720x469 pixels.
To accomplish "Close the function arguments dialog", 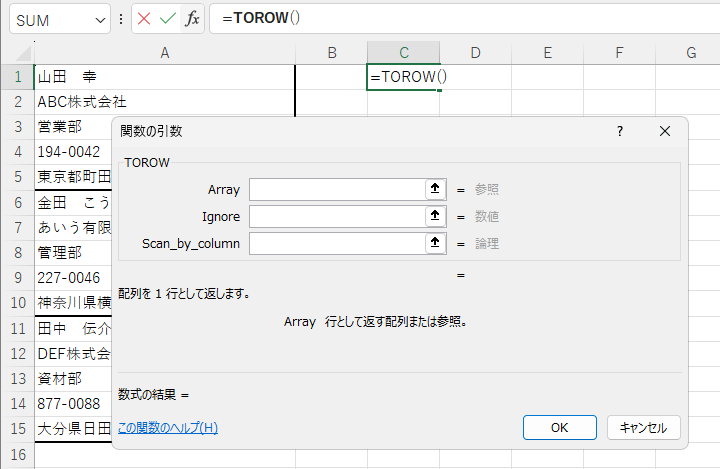I will 664,131.
